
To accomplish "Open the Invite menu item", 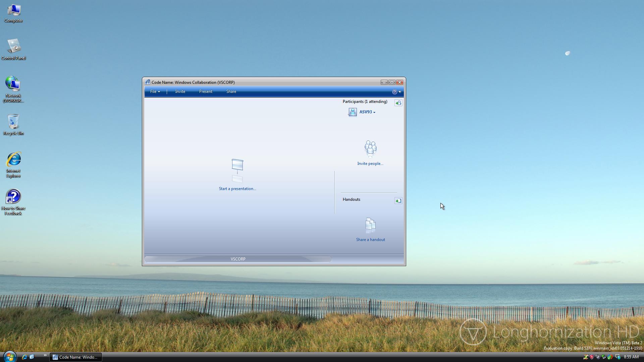I will click(180, 92).
